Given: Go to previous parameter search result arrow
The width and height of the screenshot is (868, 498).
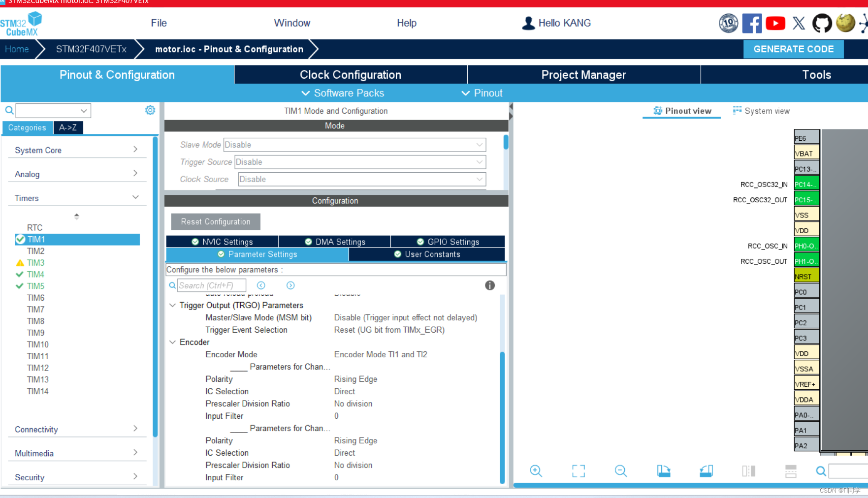Looking at the screenshot, I should click(x=261, y=285).
